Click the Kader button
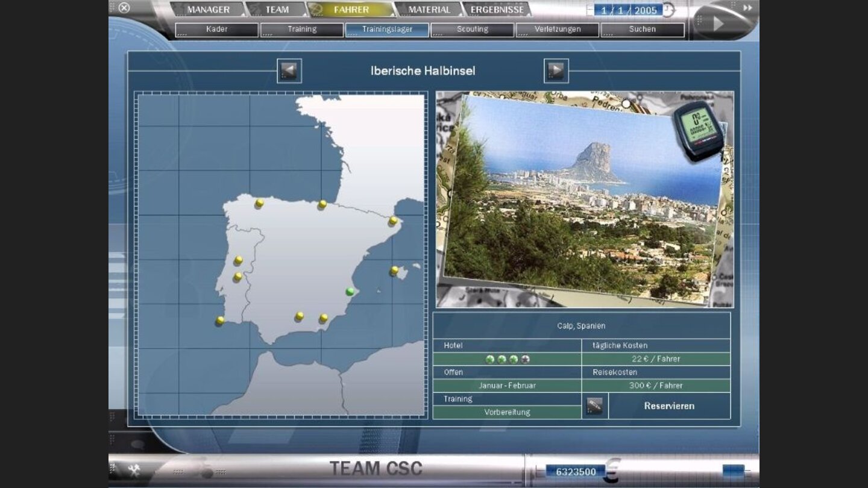Image resolution: width=868 pixels, height=488 pixels. [x=217, y=30]
